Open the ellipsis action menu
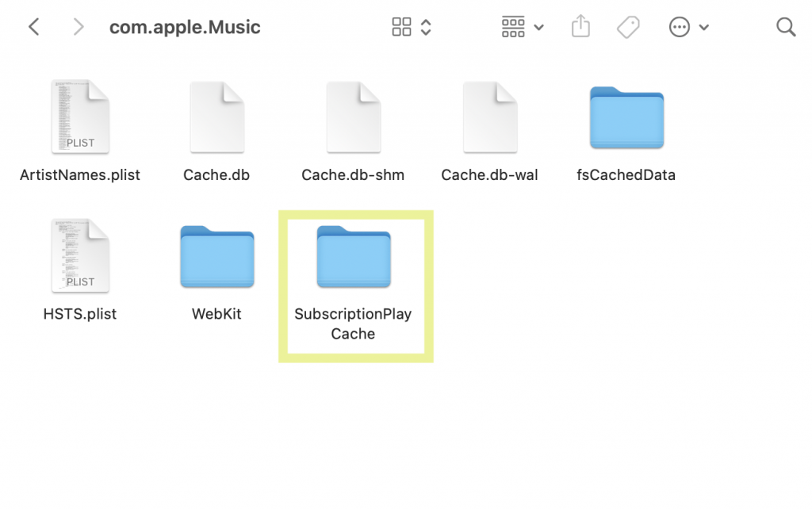Viewport: 812px width, 509px height. (x=679, y=27)
